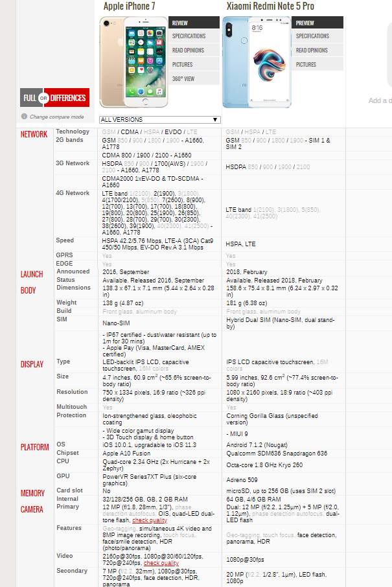Click 'Qualcomm SDM636 Snapdragon 636' value
Image resolution: width=392 pixels, height=587 pixels.
point(277,454)
